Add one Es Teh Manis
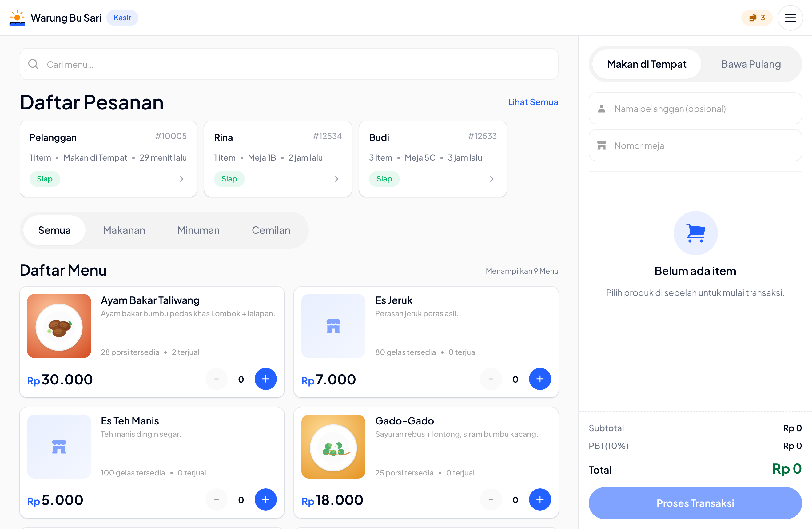 (x=265, y=500)
